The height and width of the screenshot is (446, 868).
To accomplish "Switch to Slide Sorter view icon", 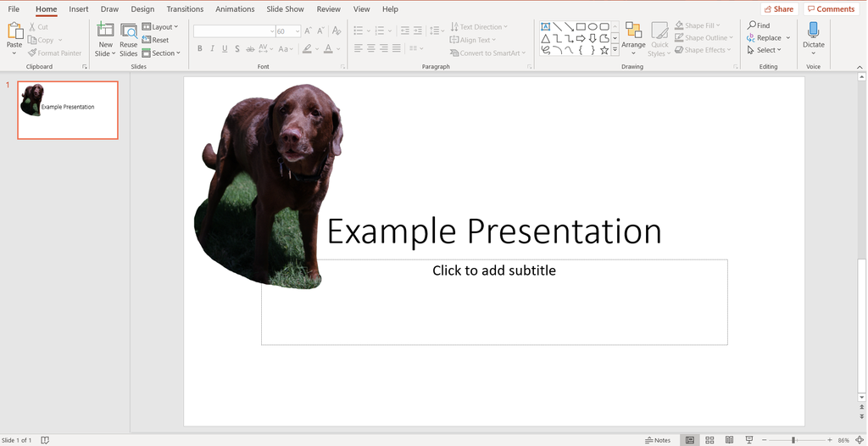I will click(x=709, y=440).
